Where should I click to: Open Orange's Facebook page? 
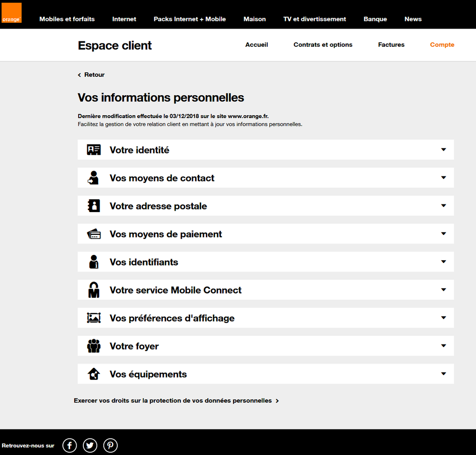point(70,445)
